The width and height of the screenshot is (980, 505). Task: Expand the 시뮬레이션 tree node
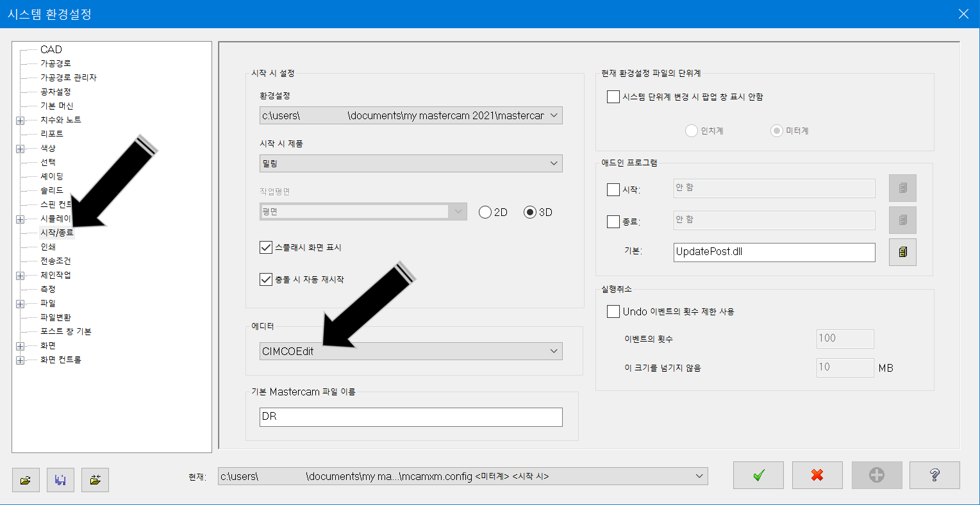[x=21, y=219]
